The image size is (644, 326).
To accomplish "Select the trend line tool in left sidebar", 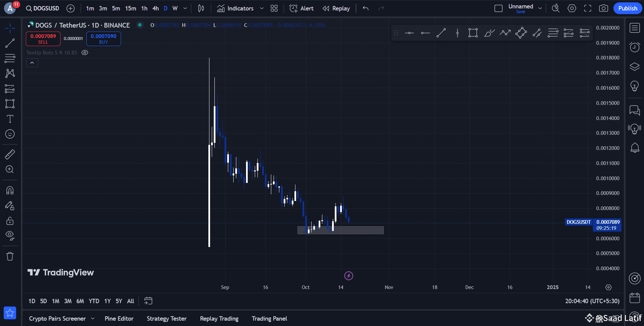I will [10, 43].
